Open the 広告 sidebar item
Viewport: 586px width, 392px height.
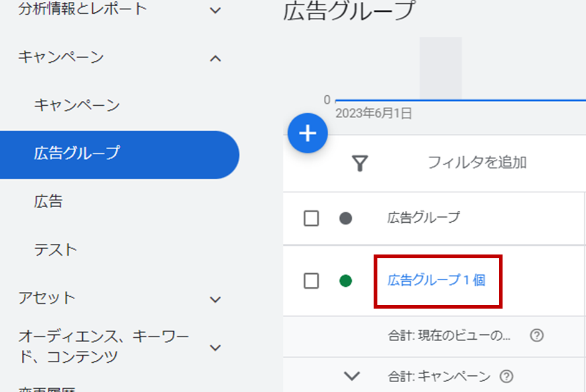point(48,202)
